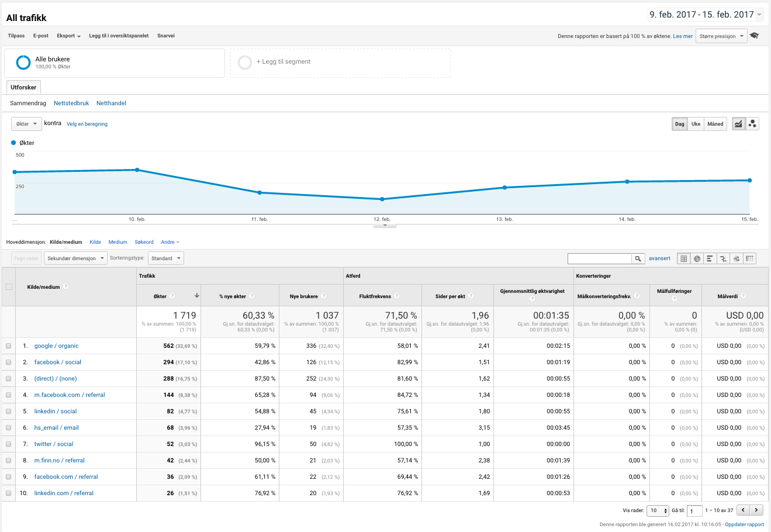
Task: Click the sort arrow in Økter column
Action: point(197,296)
